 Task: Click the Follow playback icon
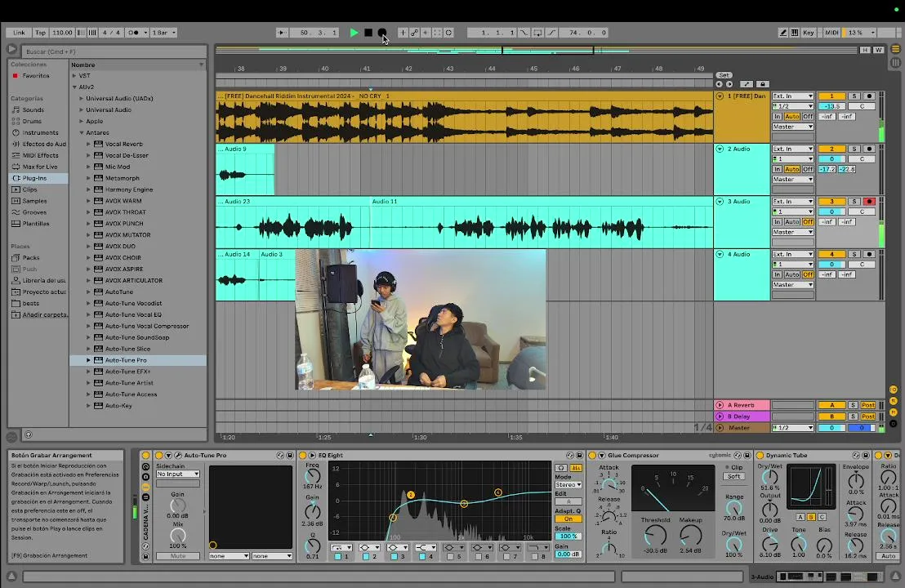[x=282, y=33]
